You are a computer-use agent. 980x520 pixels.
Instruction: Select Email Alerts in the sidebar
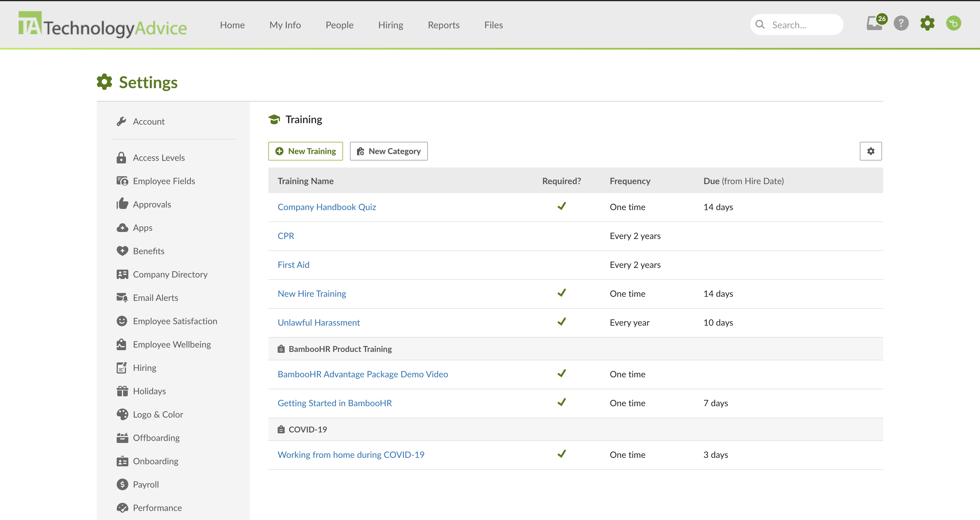click(155, 298)
